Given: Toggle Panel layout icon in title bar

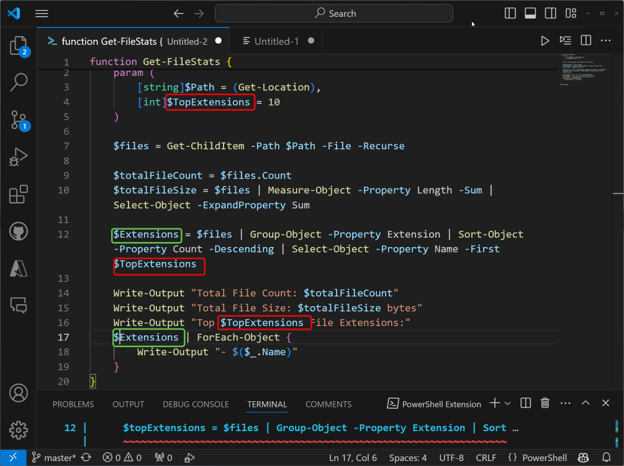Looking at the screenshot, I should tap(530, 14).
